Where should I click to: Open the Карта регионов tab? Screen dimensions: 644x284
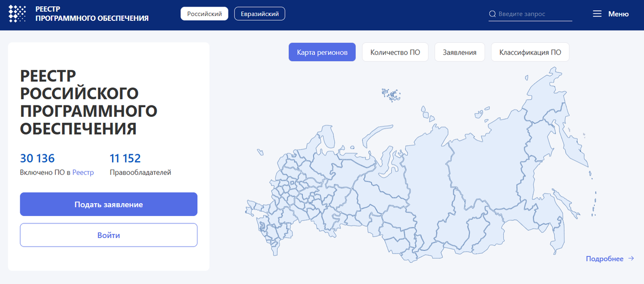(322, 53)
